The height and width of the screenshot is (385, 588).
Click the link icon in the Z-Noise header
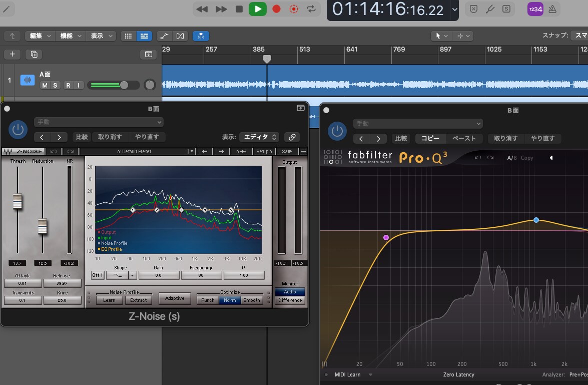[292, 137]
